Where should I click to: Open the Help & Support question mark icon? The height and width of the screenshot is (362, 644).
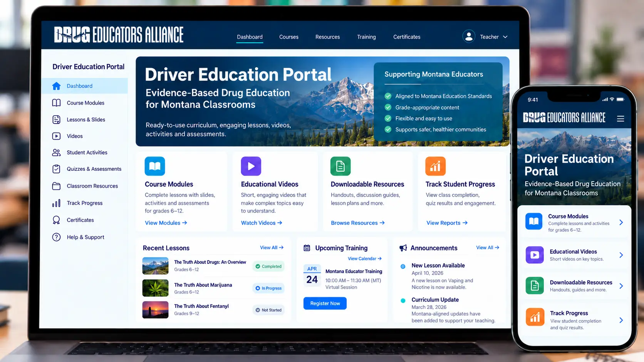[x=56, y=237]
